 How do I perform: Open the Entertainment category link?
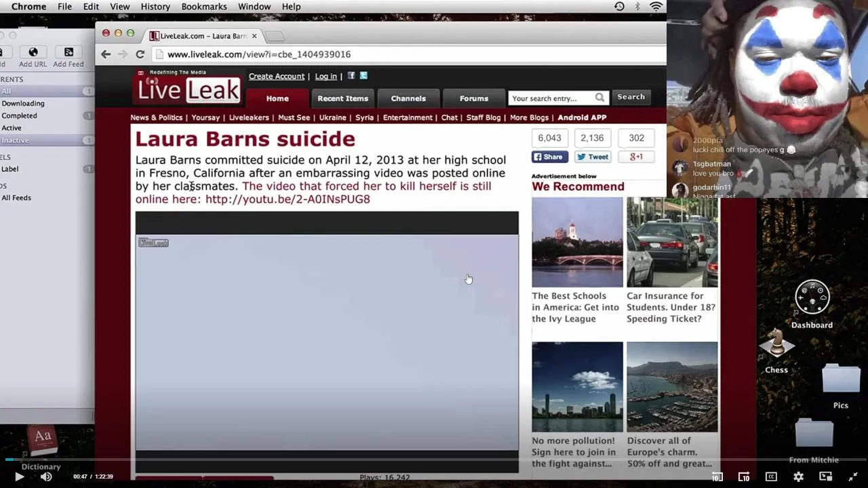point(408,117)
